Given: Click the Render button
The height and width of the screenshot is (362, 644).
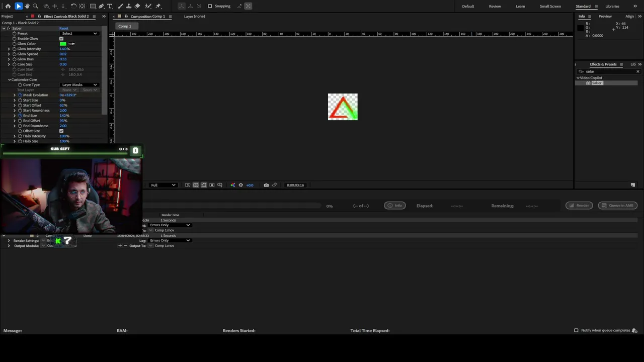Looking at the screenshot, I should click(579, 206).
